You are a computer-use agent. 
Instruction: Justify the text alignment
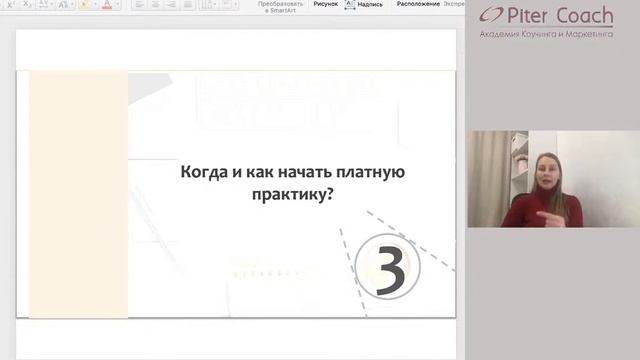[x=188, y=4]
